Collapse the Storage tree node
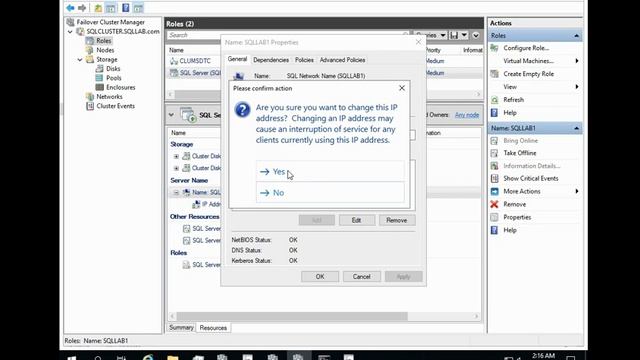 (x=80, y=60)
